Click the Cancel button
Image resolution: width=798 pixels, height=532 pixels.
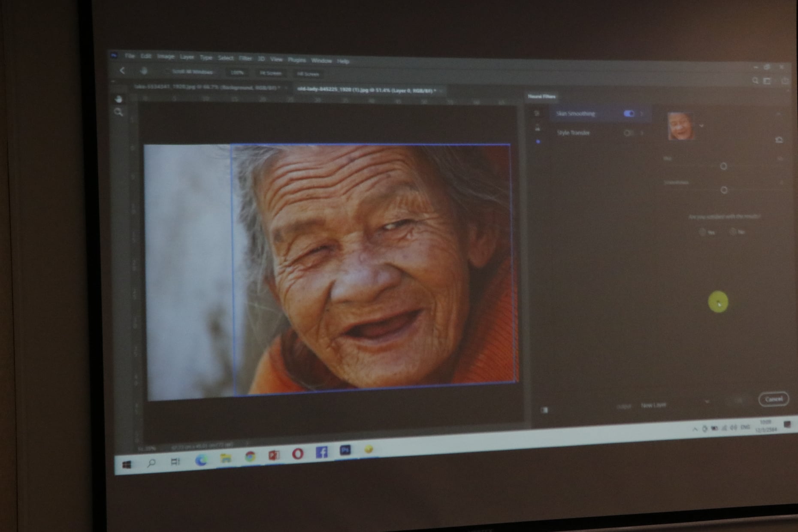pyautogui.click(x=773, y=399)
